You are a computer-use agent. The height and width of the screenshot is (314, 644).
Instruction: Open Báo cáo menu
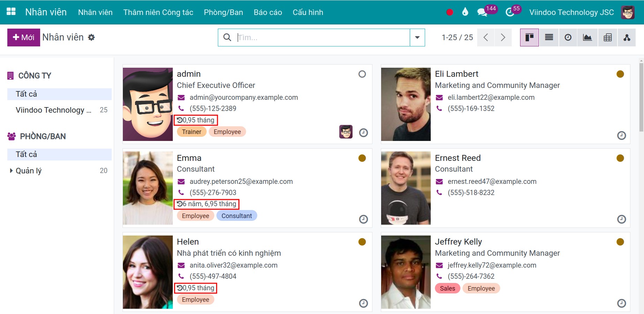pos(268,12)
